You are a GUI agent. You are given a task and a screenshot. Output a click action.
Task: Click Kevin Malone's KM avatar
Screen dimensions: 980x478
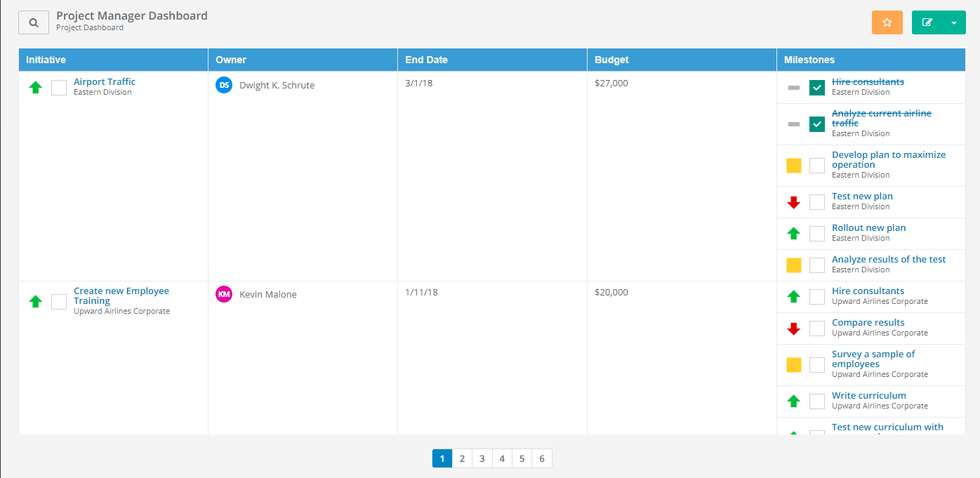click(x=223, y=294)
